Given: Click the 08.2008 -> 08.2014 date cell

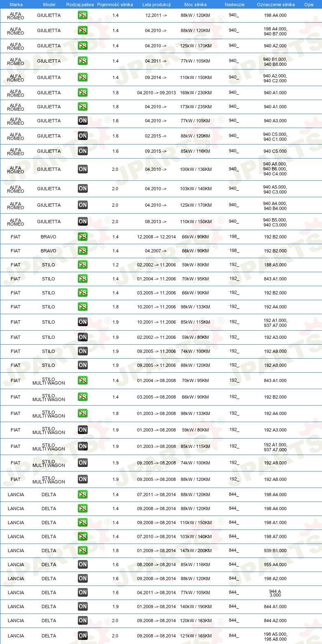Looking at the screenshot, I should (x=156, y=565).
